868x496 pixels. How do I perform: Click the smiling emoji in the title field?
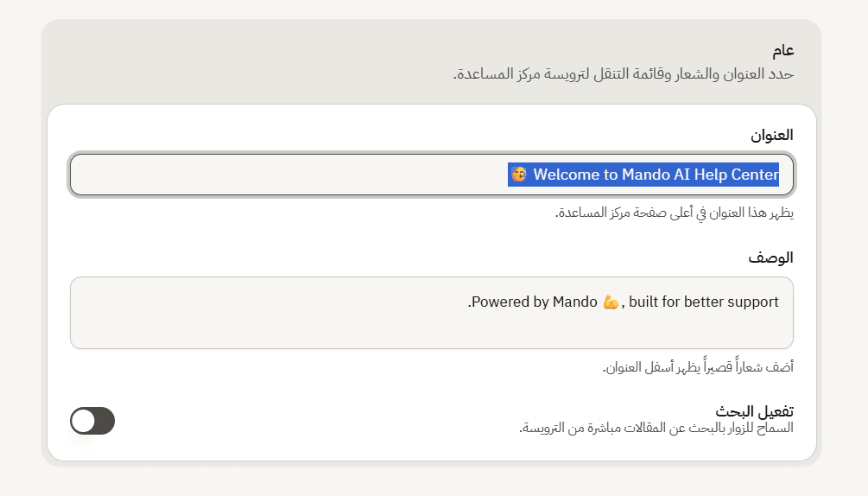tap(519, 175)
